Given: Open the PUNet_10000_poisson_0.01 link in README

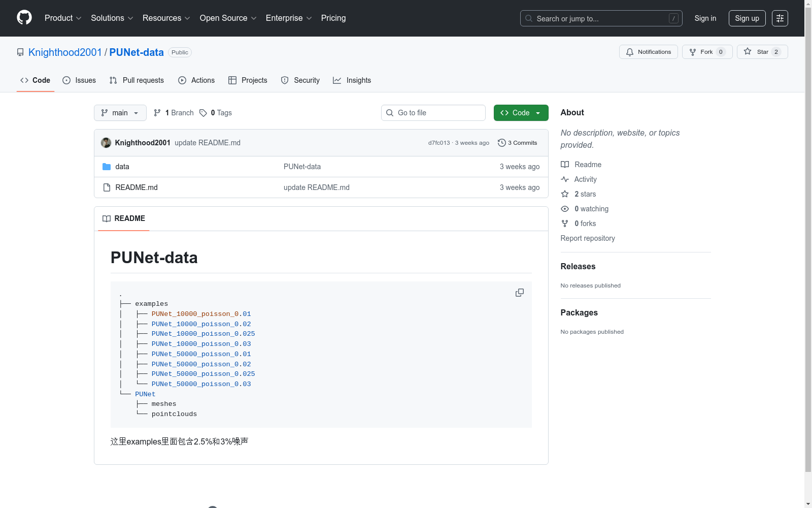Looking at the screenshot, I should (201, 314).
